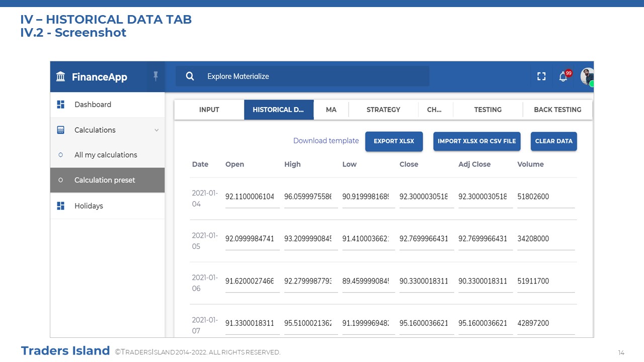Select the circle bullet beside All my calculations

pyautogui.click(x=61, y=155)
